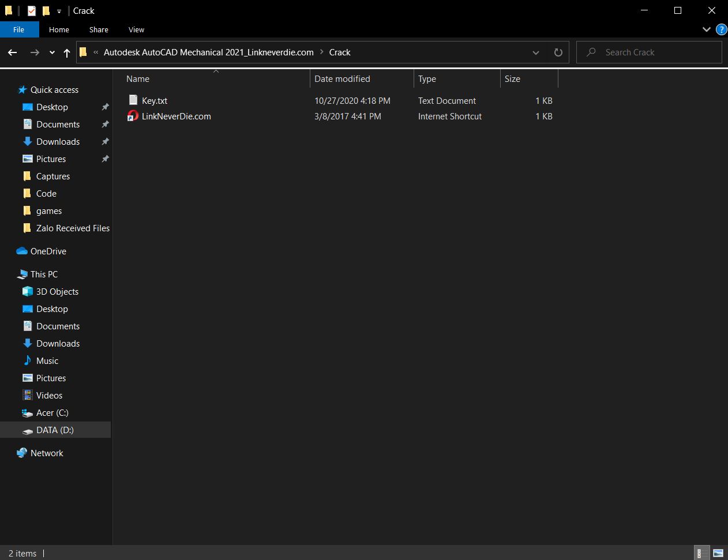Switch to details view icon in status bar
The width and height of the screenshot is (728, 560).
[x=701, y=553]
